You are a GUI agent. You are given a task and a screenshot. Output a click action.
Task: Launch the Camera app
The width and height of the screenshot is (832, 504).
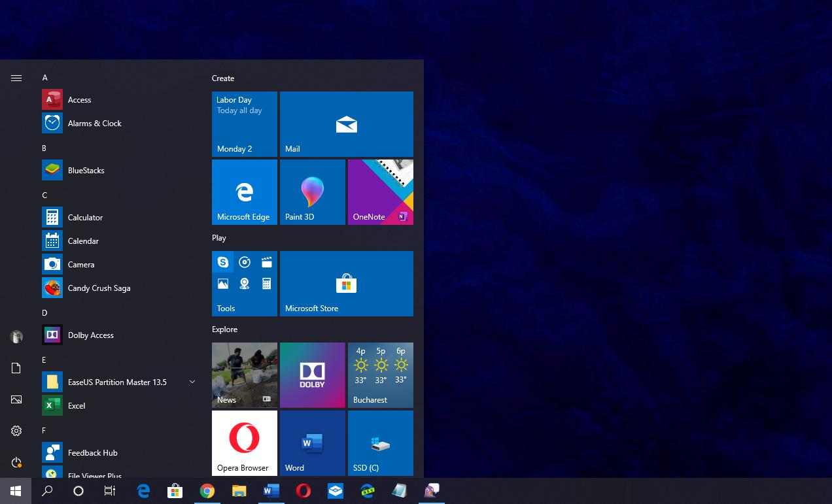[119, 264]
